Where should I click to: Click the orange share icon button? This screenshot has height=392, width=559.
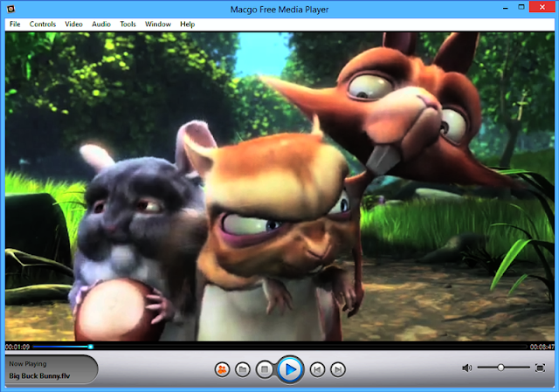[222, 369]
